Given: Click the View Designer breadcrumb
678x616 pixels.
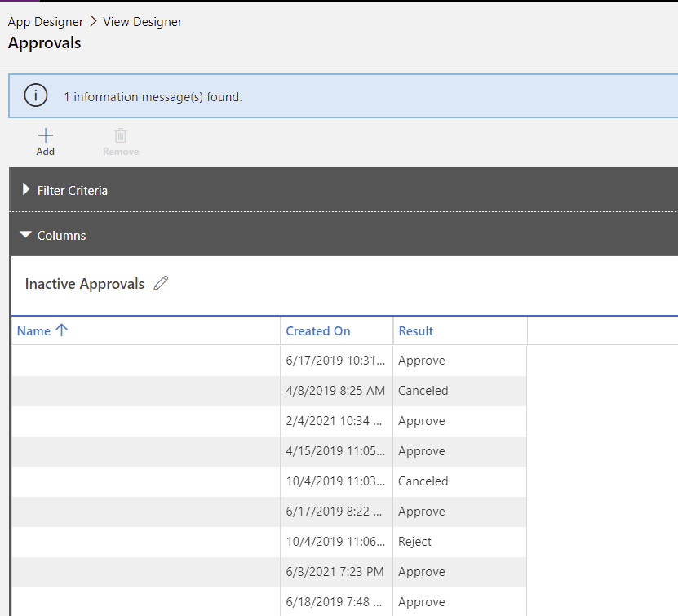Looking at the screenshot, I should [x=142, y=21].
